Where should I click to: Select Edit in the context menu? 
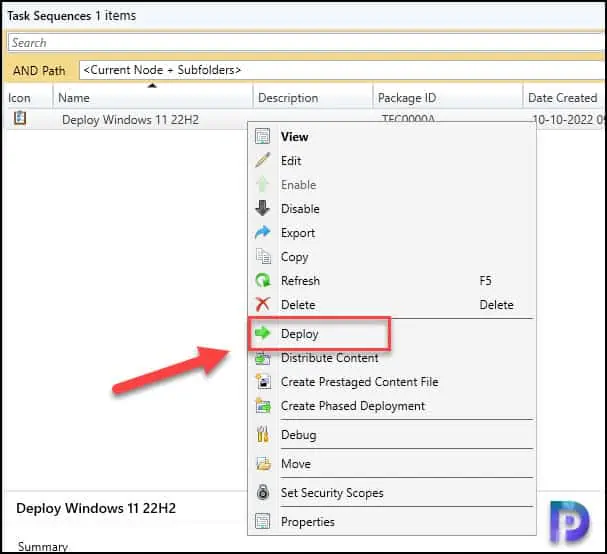(392, 160)
